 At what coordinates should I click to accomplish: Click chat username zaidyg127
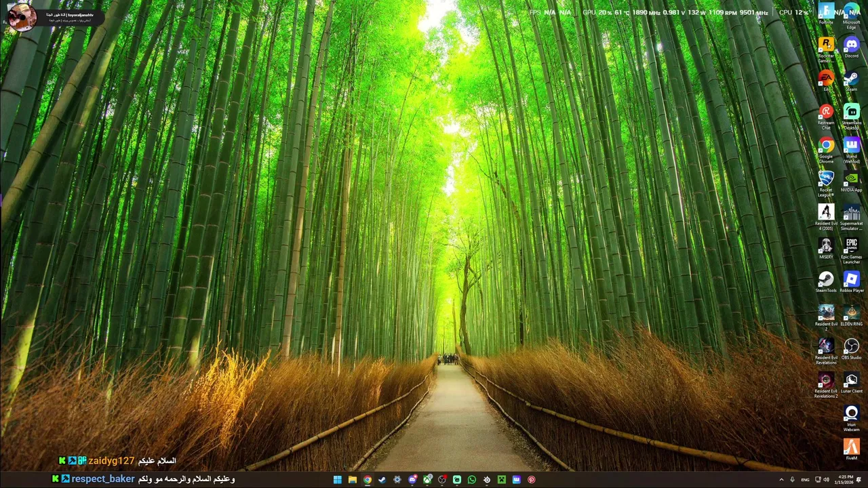click(x=111, y=461)
